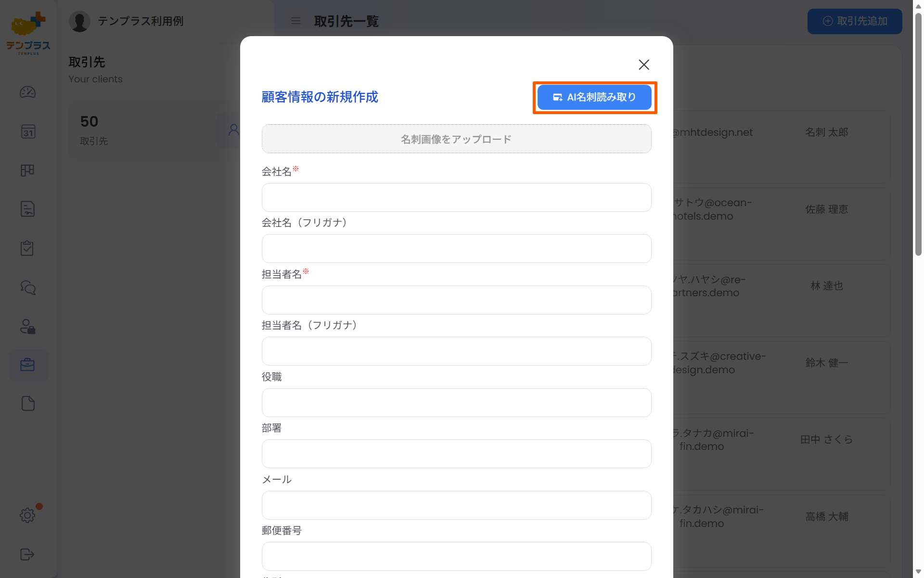Click the AI名刺読み取り button

tap(594, 97)
